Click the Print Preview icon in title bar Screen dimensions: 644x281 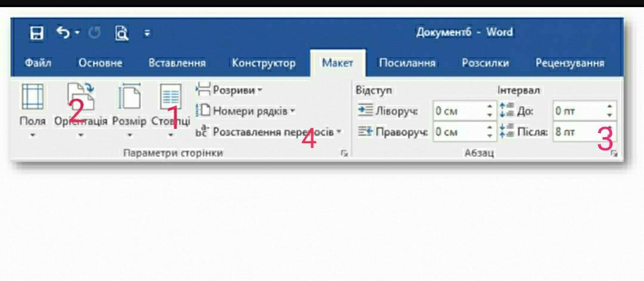[x=122, y=33]
